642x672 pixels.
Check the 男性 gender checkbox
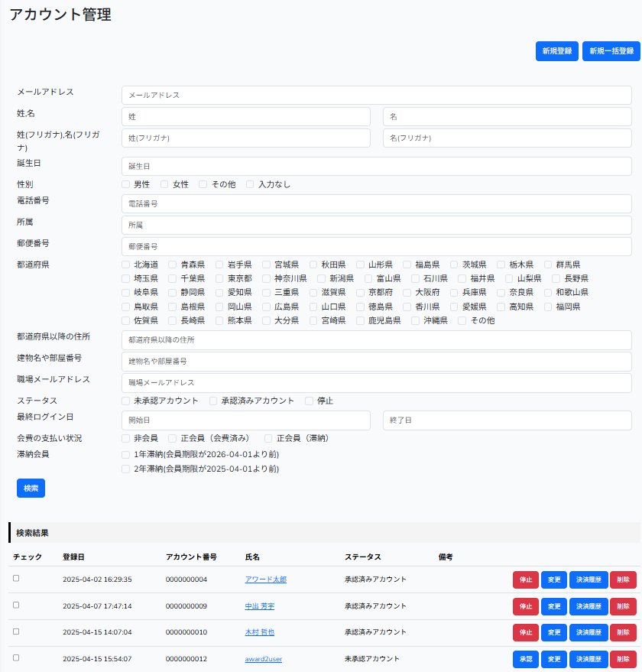coord(125,184)
